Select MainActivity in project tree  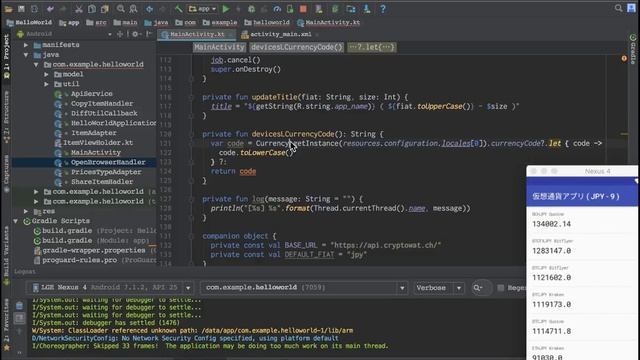click(x=96, y=153)
